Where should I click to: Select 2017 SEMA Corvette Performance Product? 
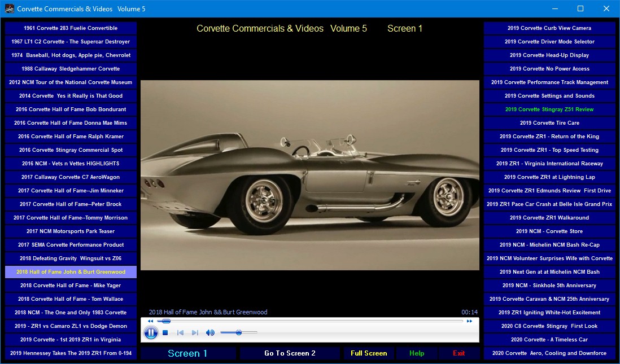pos(71,245)
